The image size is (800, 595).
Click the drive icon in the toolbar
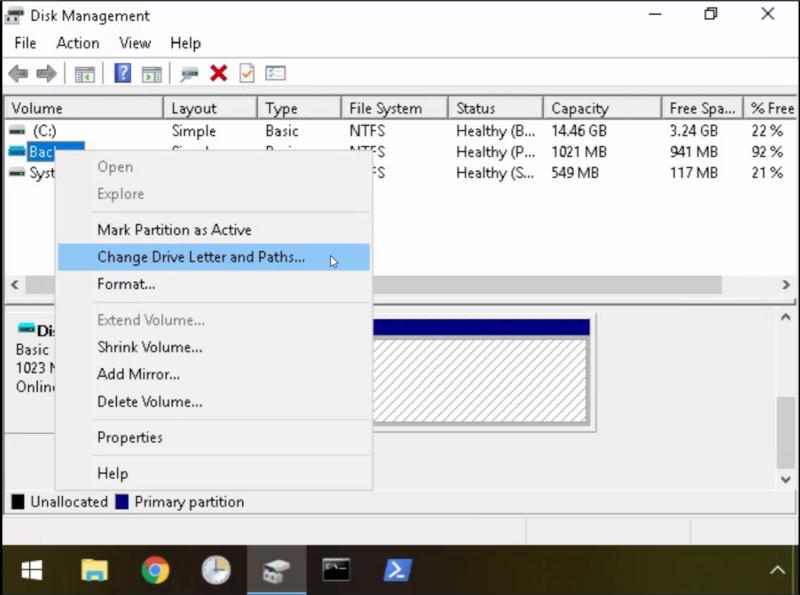[x=189, y=74]
